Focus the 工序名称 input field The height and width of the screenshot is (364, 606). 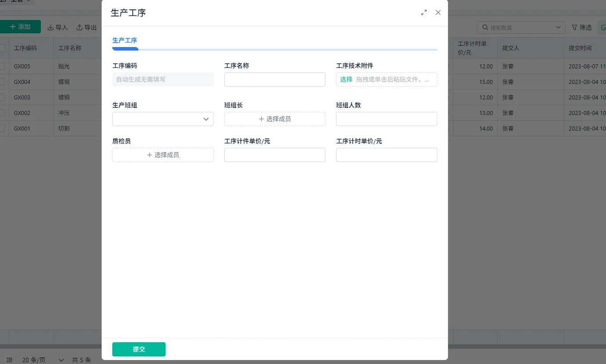(x=275, y=79)
